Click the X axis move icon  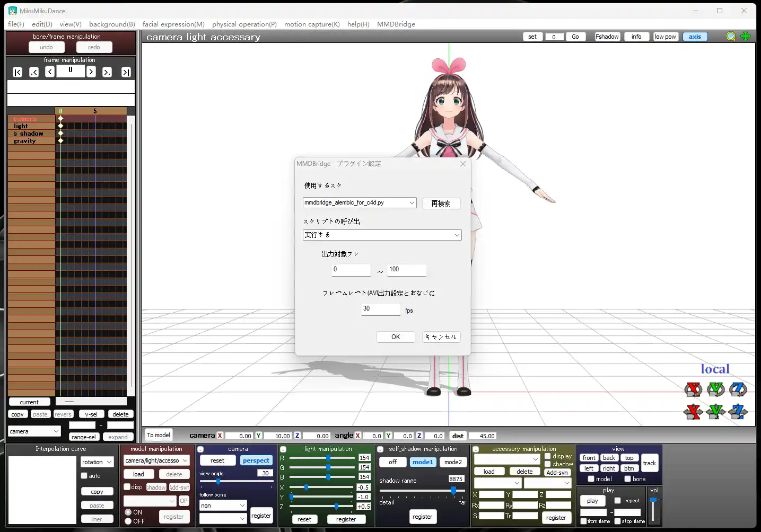coord(693,411)
